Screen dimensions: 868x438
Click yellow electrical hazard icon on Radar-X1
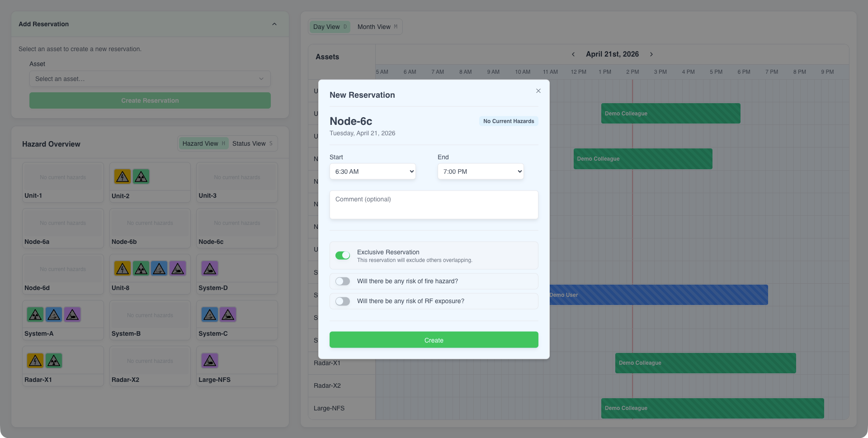[x=35, y=361]
